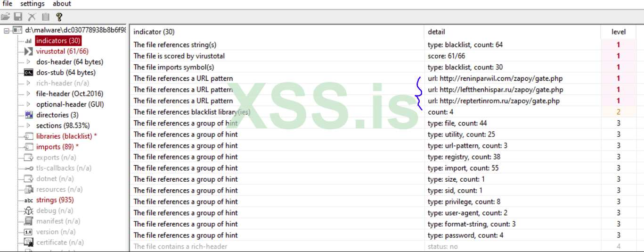Open libraries (blacklist) tree item
The image size is (644, 252).
click(x=66, y=136)
